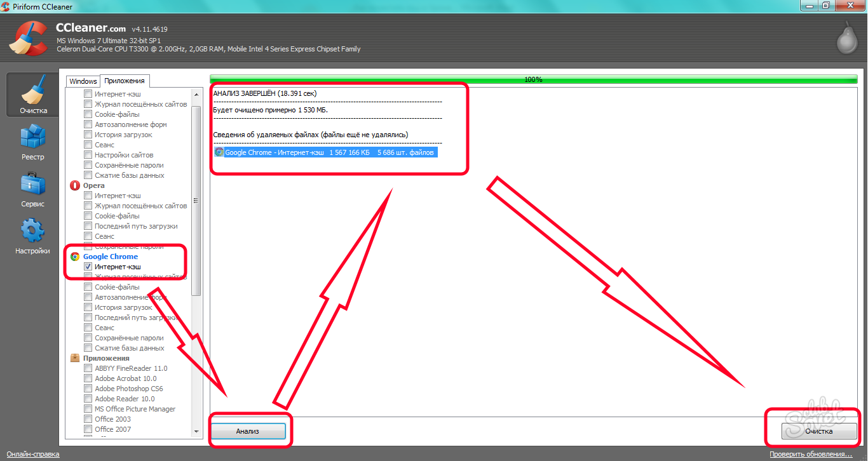Check MS Office Picture Manager
868x461 pixels.
tap(88, 409)
